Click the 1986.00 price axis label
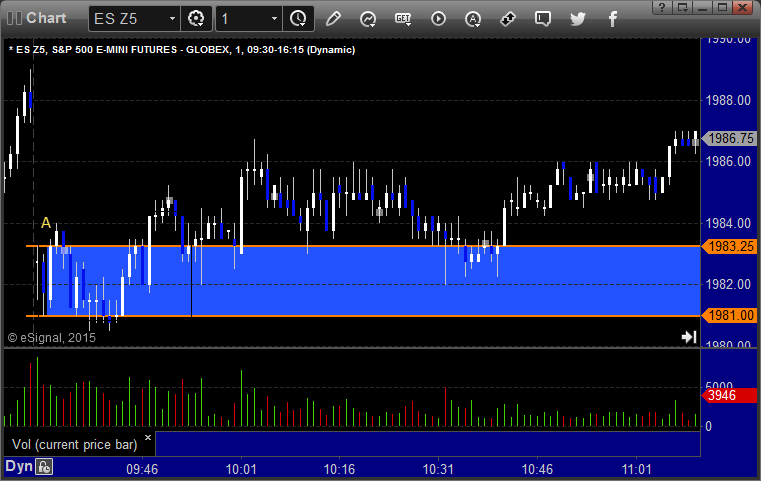 click(728, 161)
